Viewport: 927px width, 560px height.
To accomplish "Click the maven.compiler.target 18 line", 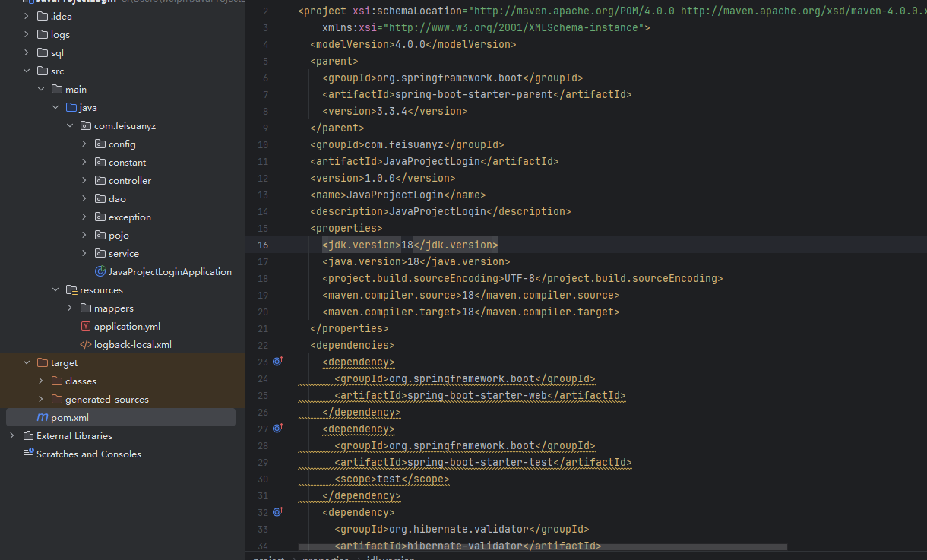I will (x=471, y=312).
